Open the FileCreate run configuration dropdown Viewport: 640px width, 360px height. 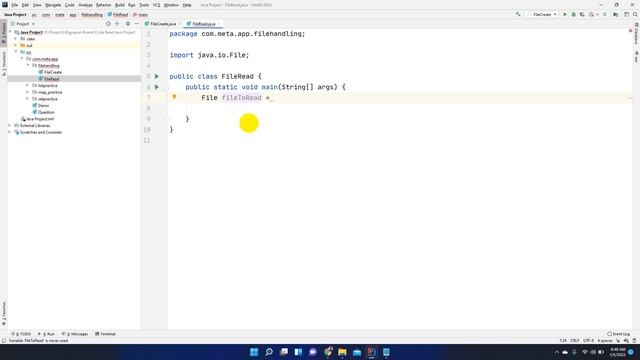click(x=542, y=14)
